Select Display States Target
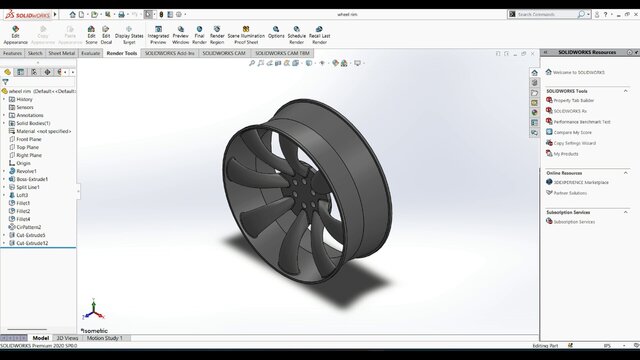This screenshot has height=360, width=640. [129, 35]
